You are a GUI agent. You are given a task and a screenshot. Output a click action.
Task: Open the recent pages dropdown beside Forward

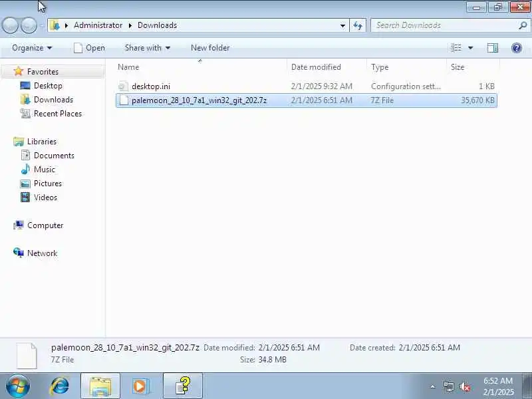tap(41, 25)
